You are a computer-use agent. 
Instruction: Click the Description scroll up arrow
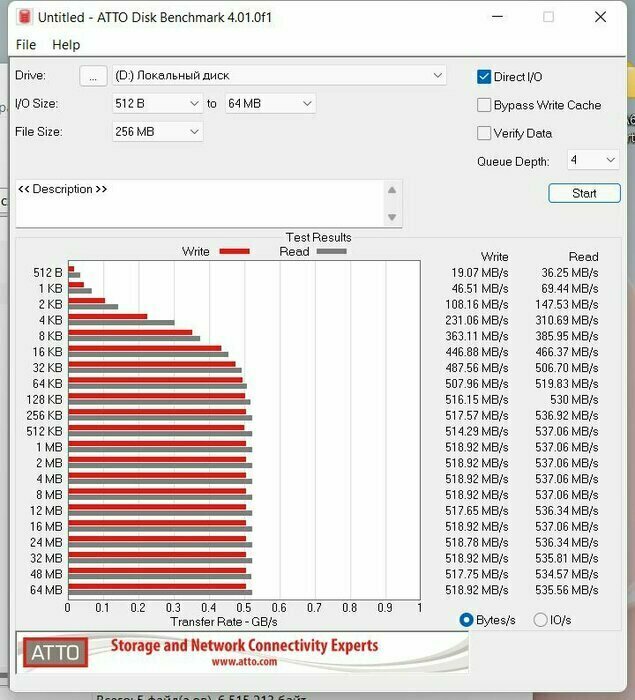click(x=392, y=190)
